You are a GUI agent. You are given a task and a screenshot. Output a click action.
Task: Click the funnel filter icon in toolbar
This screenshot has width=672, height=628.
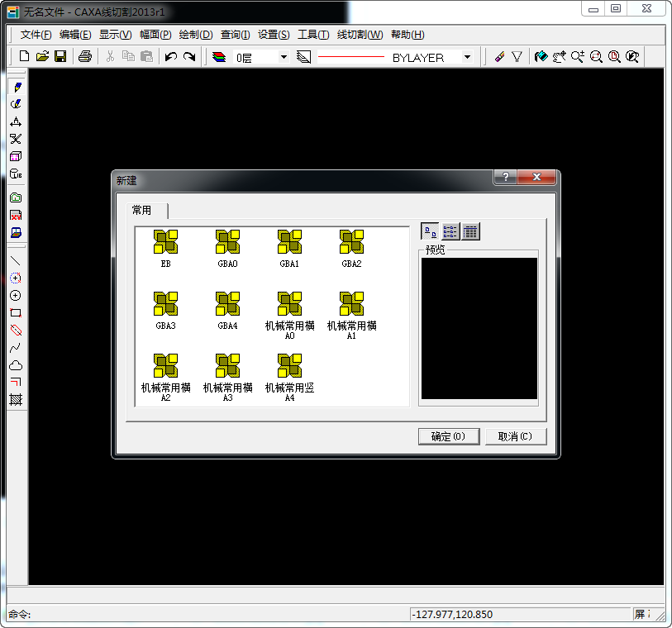pyautogui.click(x=517, y=56)
